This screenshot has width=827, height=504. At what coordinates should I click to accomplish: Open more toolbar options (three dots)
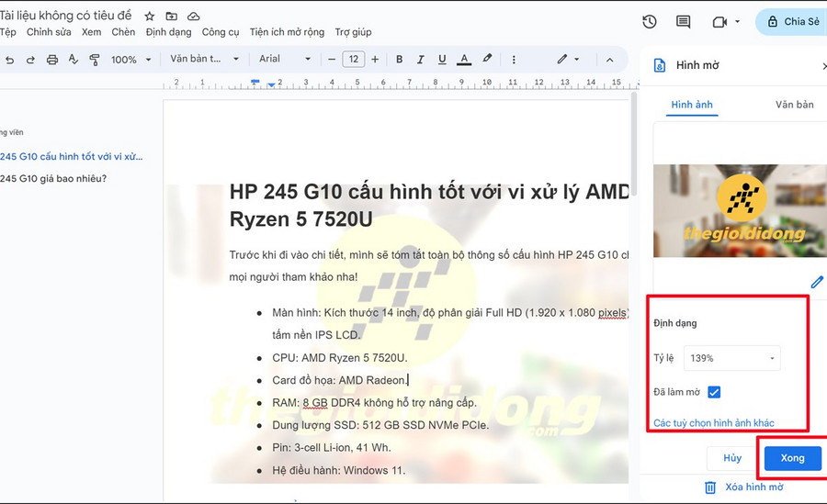[x=514, y=60]
